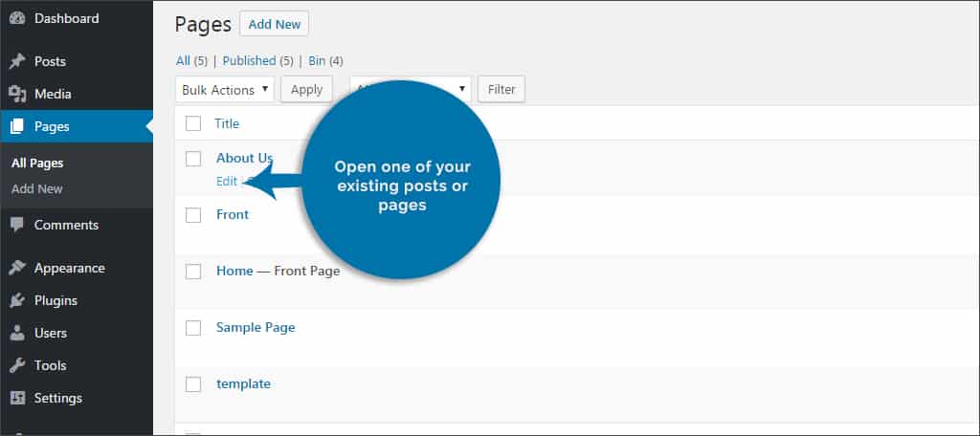Click the Appearance paintbrush icon
Viewport: 980px width, 436px height.
17,268
